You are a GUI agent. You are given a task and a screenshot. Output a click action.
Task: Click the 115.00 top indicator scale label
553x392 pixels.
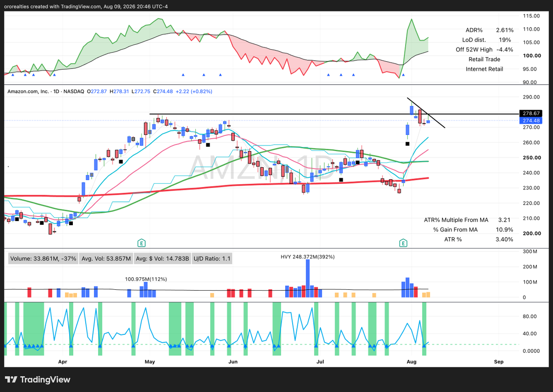pos(531,16)
